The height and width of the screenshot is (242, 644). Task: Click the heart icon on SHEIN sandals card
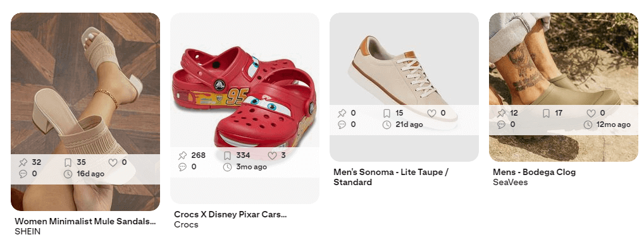click(x=113, y=162)
